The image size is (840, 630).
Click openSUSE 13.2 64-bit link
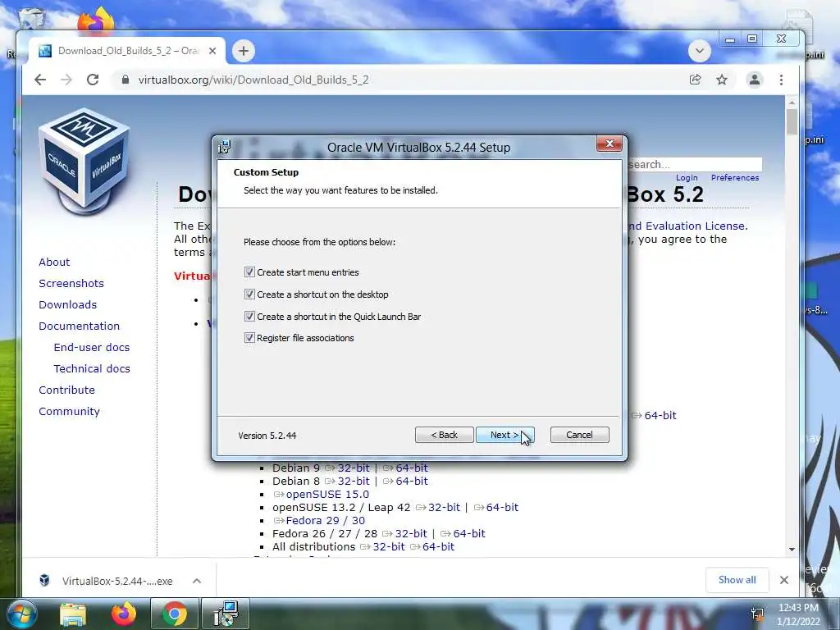(502, 507)
